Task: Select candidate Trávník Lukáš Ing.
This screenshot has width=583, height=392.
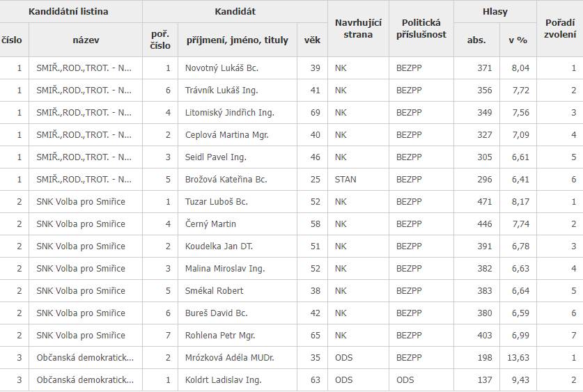Action: [x=221, y=91]
